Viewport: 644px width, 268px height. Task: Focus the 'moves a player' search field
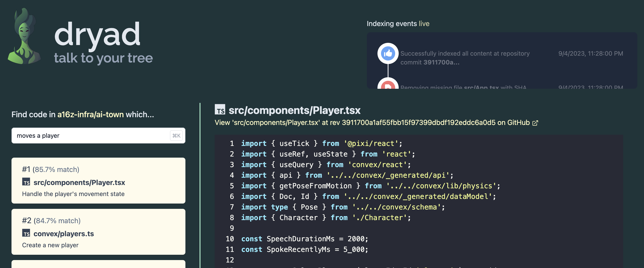click(x=90, y=136)
